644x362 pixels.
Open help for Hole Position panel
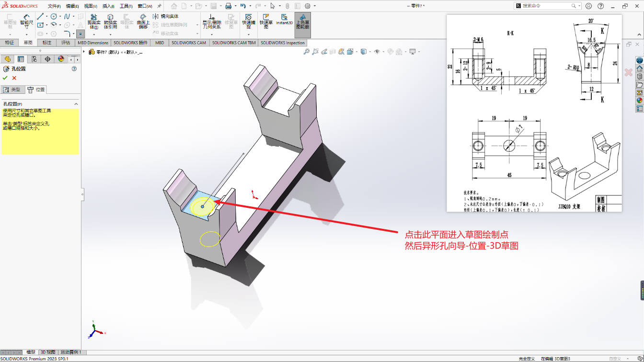(x=74, y=69)
